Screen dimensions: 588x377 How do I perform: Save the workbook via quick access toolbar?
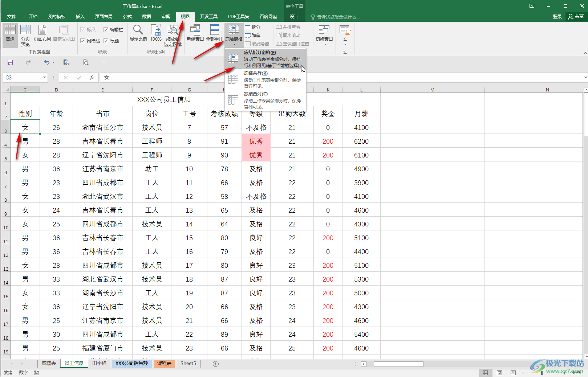(10, 62)
